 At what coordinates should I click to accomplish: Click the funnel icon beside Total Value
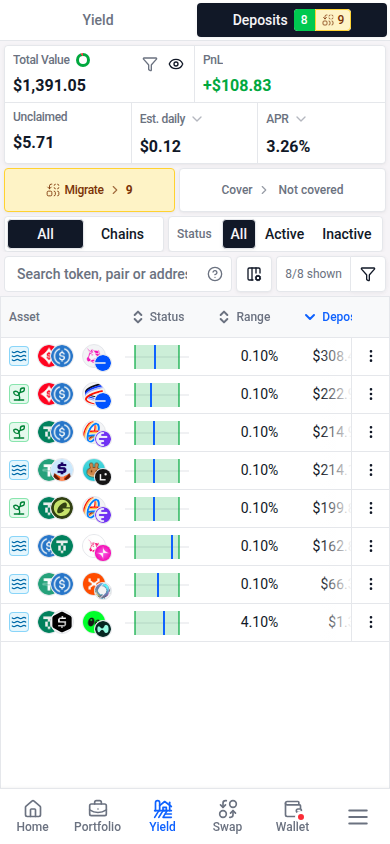point(150,65)
